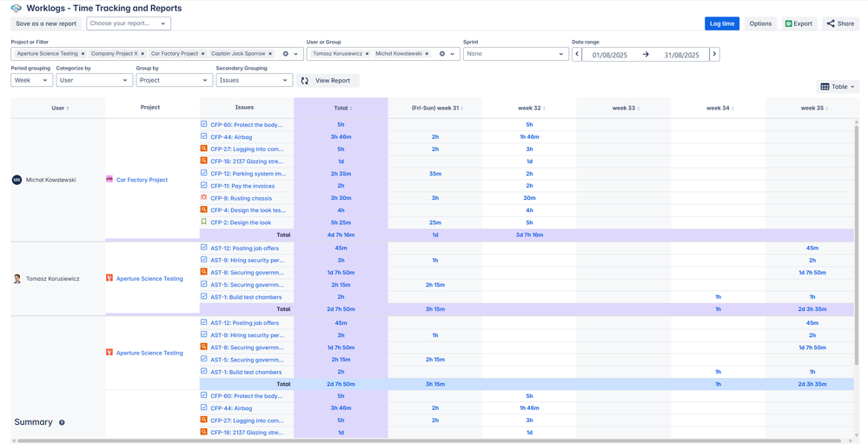The height and width of the screenshot is (444, 868).
Task: Click the Export button
Action: pyautogui.click(x=799, y=23)
